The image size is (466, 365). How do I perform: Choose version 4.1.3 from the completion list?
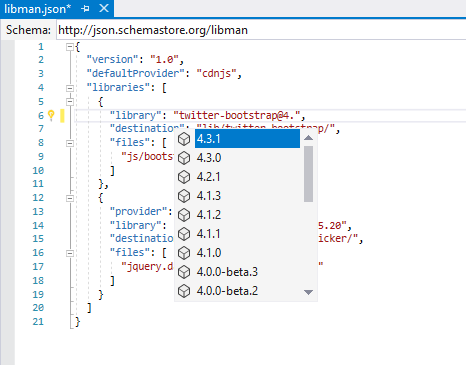point(247,196)
